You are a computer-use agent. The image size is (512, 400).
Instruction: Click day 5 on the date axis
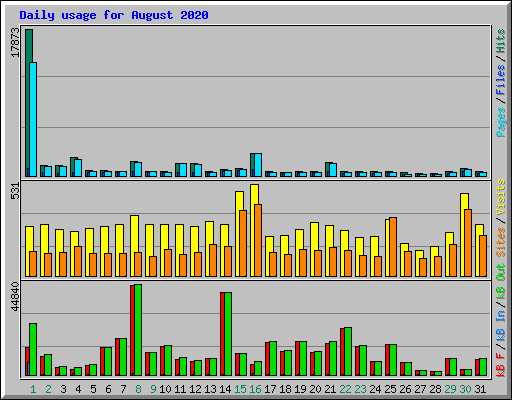tap(93, 389)
